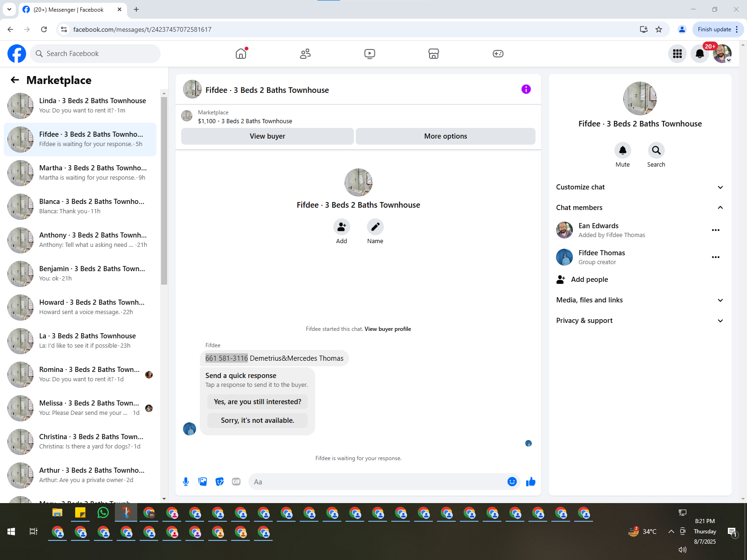Open Sticky Notes from the taskbar
This screenshot has width=747, height=560.
80,513
